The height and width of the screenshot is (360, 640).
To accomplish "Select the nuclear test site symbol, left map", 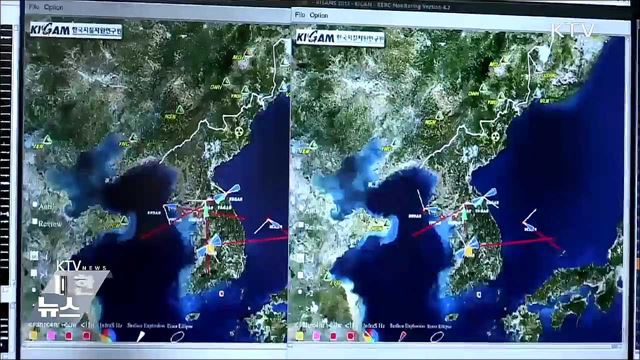I will (239, 131).
